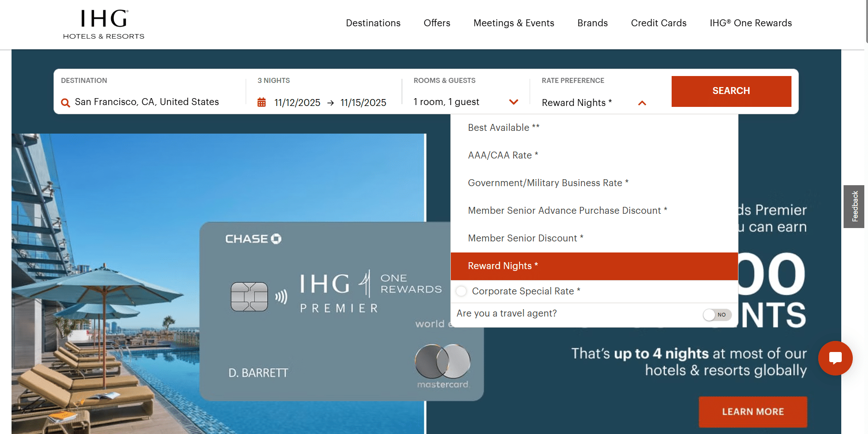The image size is (868, 434).
Task: Open IHG One Rewards menu
Action: point(751,23)
